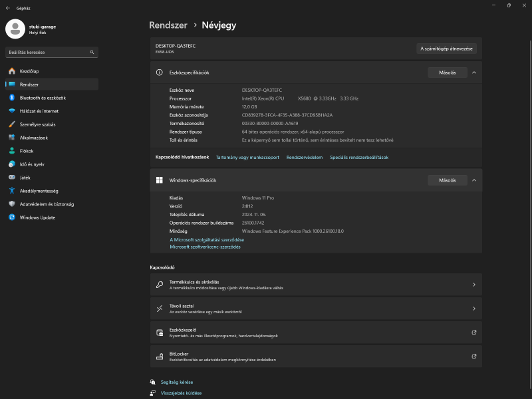Click the Visszajelzés küldése link
The height and width of the screenshot is (399, 532).
[x=181, y=393]
